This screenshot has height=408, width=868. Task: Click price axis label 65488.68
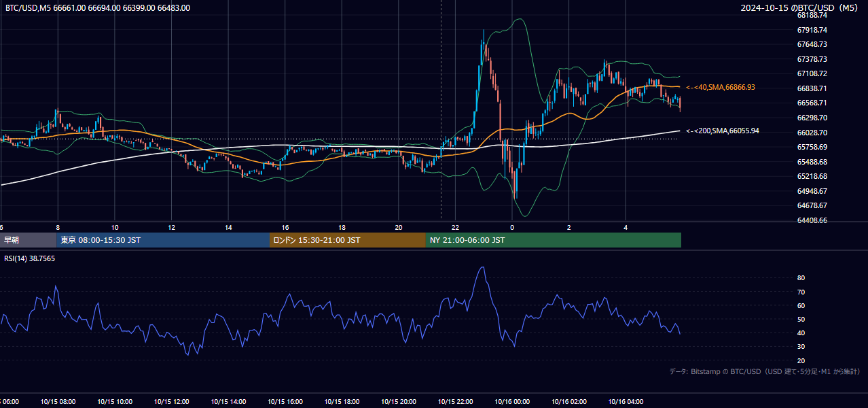[812, 162]
